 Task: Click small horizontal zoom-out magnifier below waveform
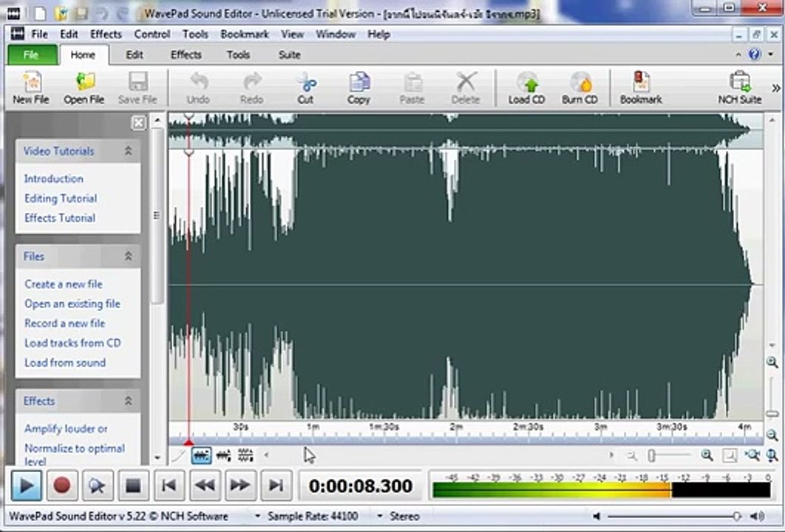coord(632,455)
